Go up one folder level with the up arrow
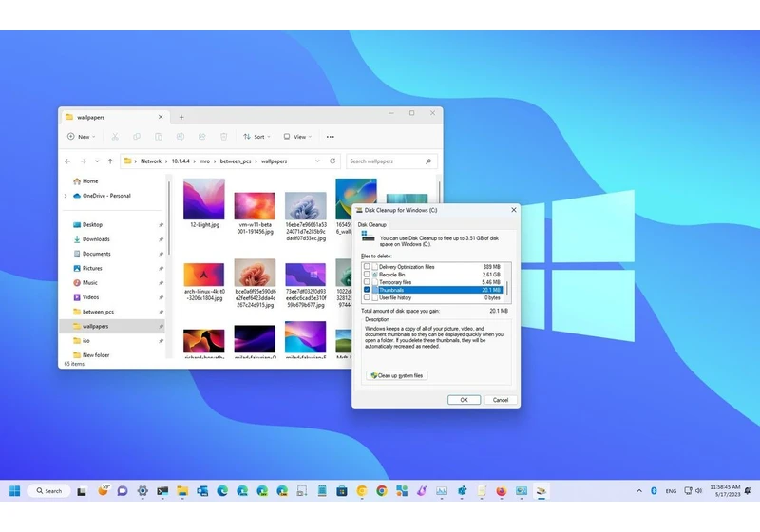The image size is (760, 532). click(110, 161)
